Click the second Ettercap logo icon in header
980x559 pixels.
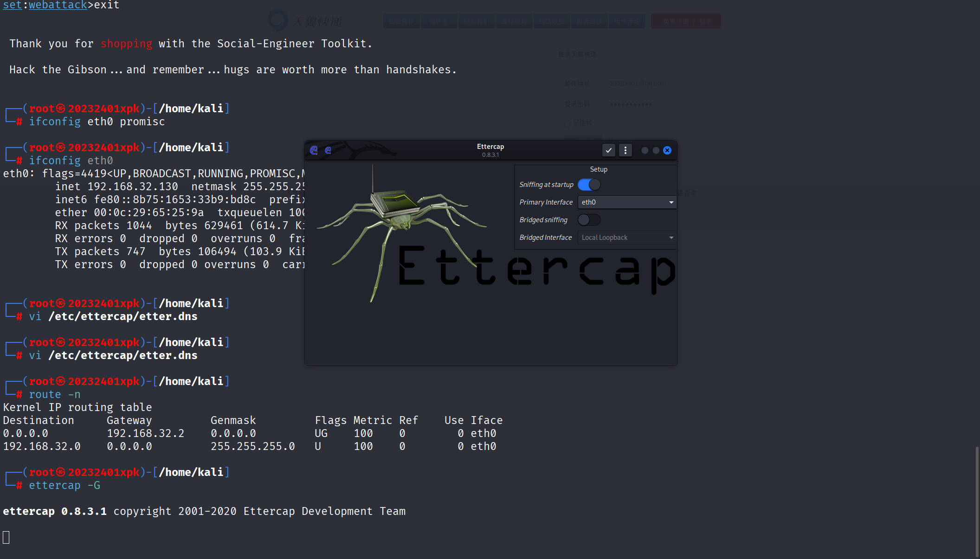click(x=328, y=150)
